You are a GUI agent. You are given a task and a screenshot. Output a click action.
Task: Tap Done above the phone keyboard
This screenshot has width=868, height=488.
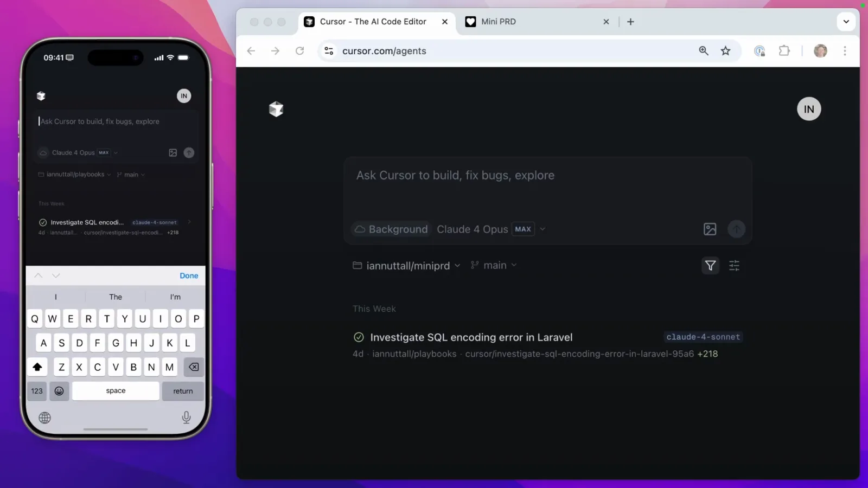[x=189, y=275]
